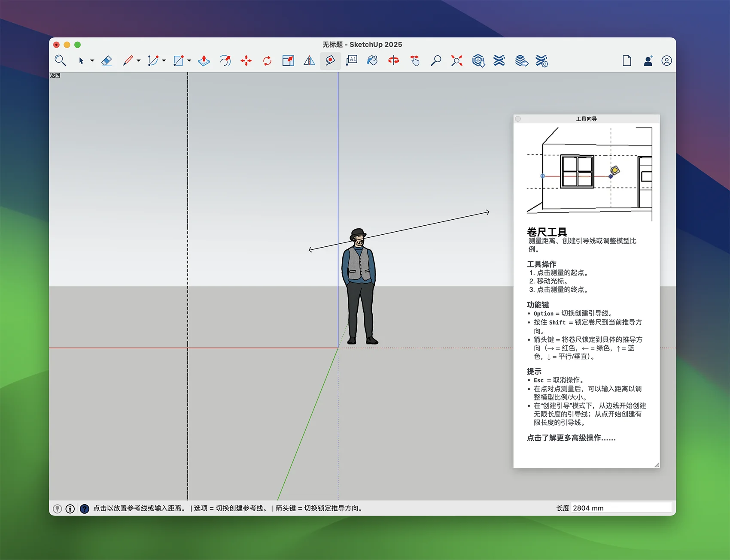Select the Arc tool
This screenshot has height=560, width=730.
[153, 61]
